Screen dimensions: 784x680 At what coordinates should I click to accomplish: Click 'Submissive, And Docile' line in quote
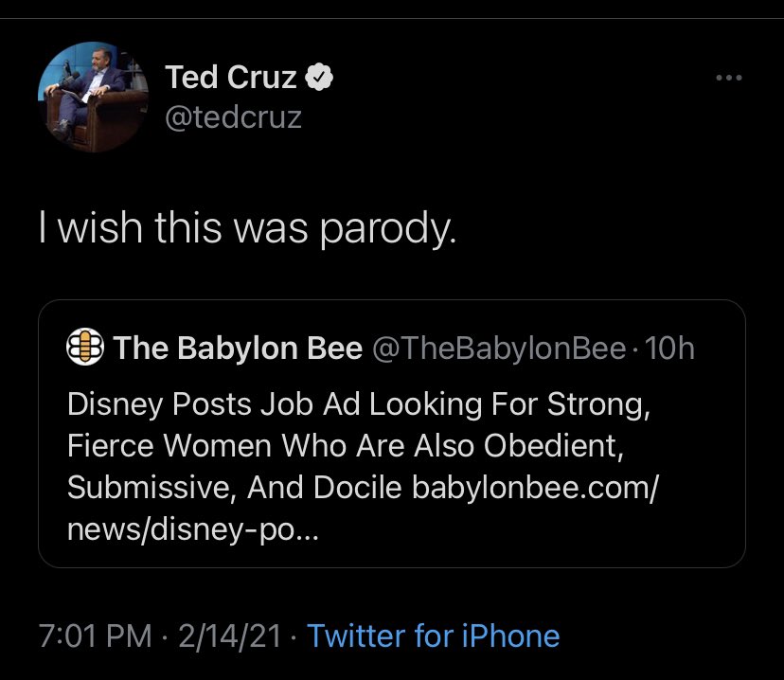coord(237,487)
